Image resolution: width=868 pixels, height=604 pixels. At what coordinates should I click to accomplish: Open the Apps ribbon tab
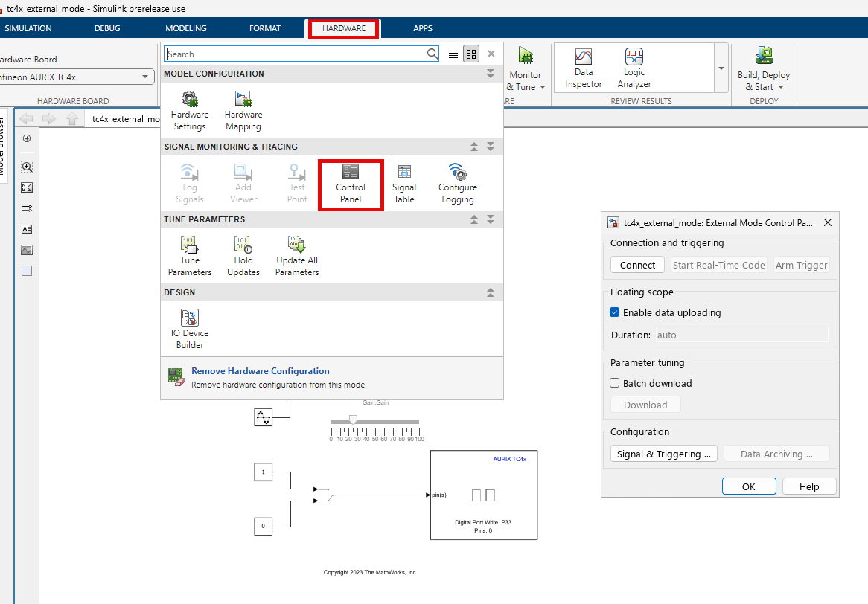423,28
